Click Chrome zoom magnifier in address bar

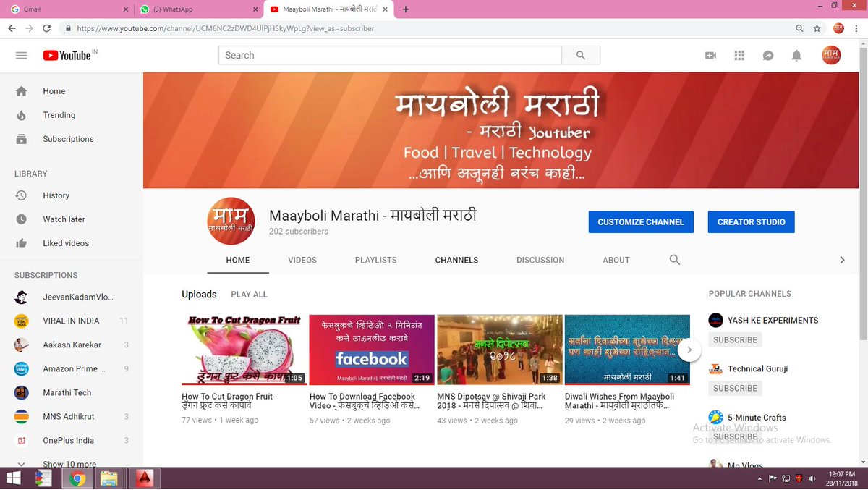point(799,28)
